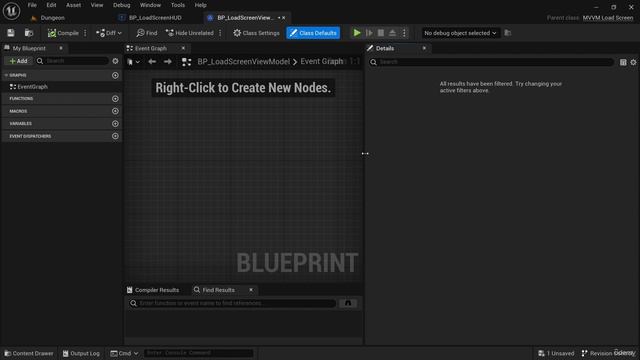
Task: Click the graph icon in the breadcrumb bar
Action: (x=187, y=62)
